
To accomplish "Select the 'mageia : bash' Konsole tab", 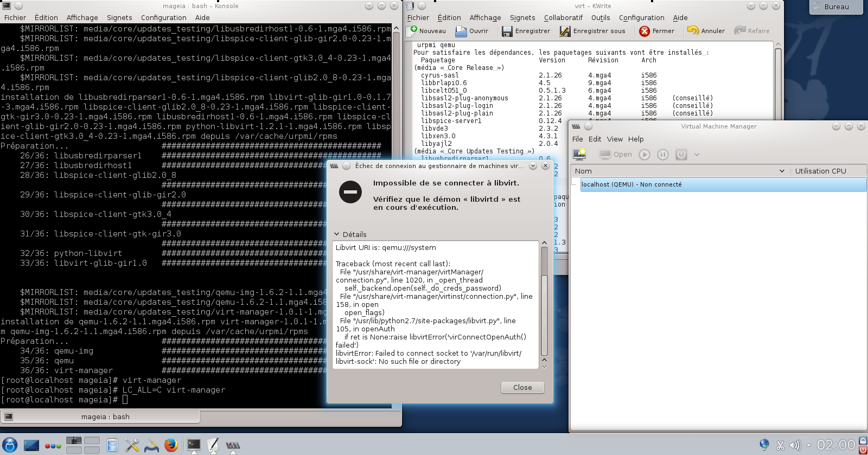I will point(100,416).
